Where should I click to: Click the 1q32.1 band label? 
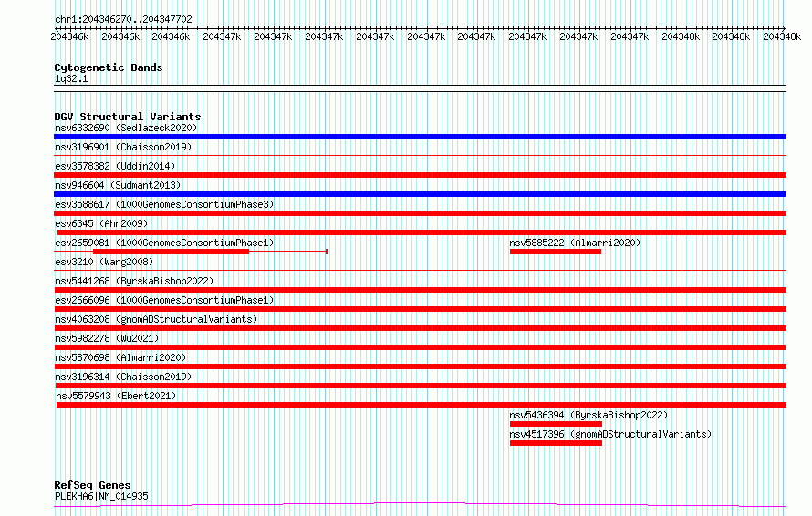pos(71,78)
